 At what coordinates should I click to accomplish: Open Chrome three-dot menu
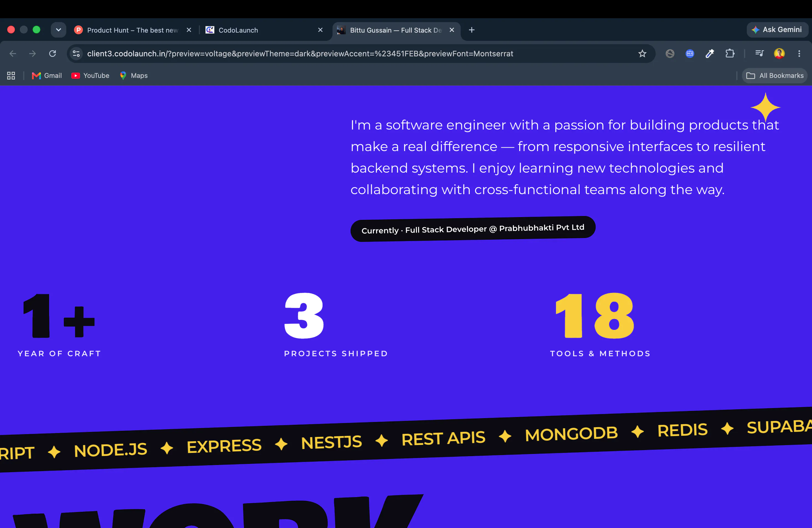(799, 54)
